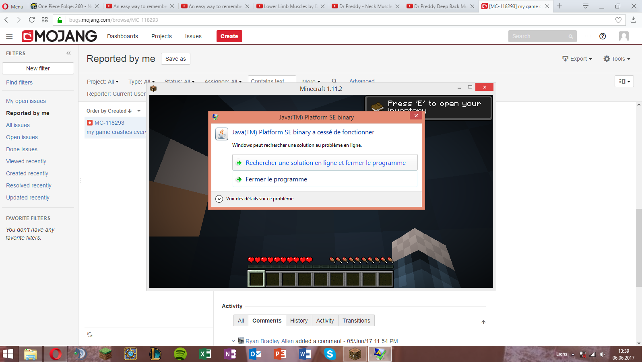Open the Export dropdown
Image resolution: width=644 pixels, height=362 pixels.
point(577,59)
